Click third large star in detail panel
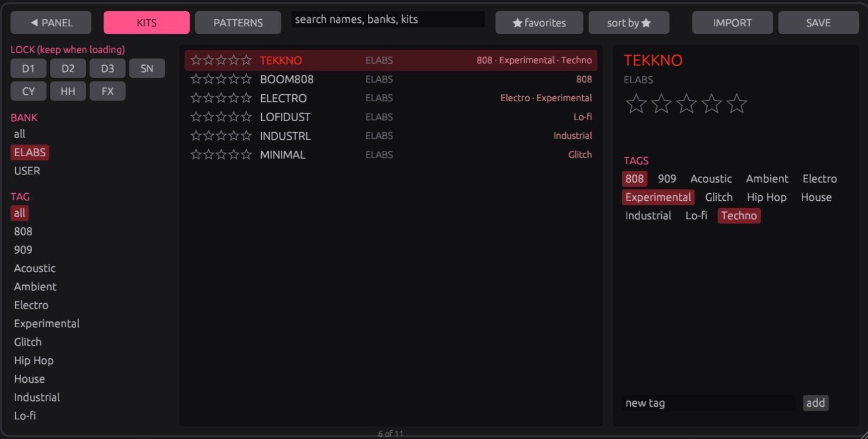 click(686, 104)
